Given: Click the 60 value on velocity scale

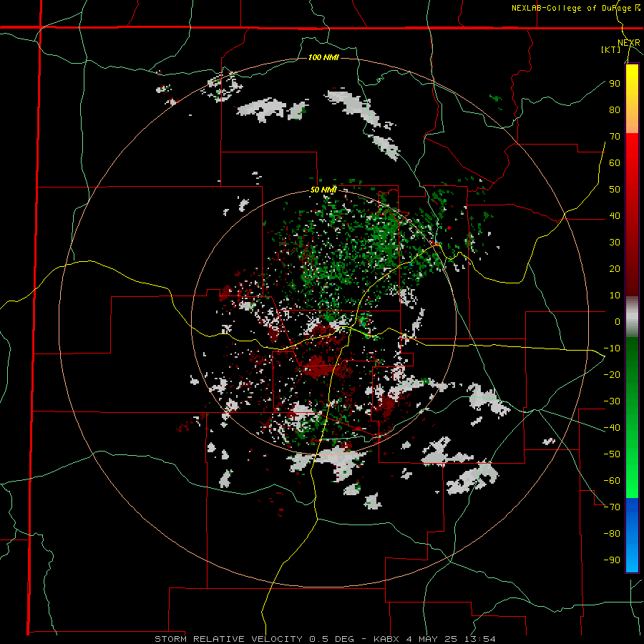Looking at the screenshot, I should click(615, 163).
